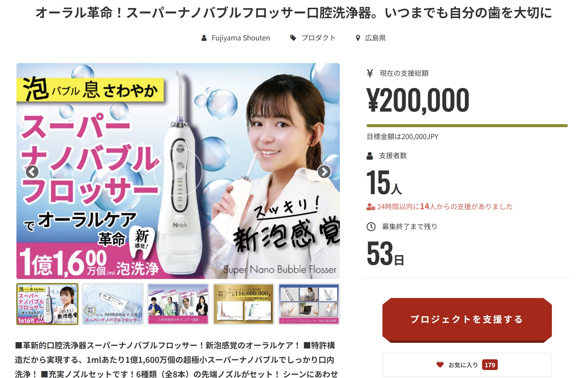
Task: Click the previous slide arrow on carousel
Action: pos(32,172)
